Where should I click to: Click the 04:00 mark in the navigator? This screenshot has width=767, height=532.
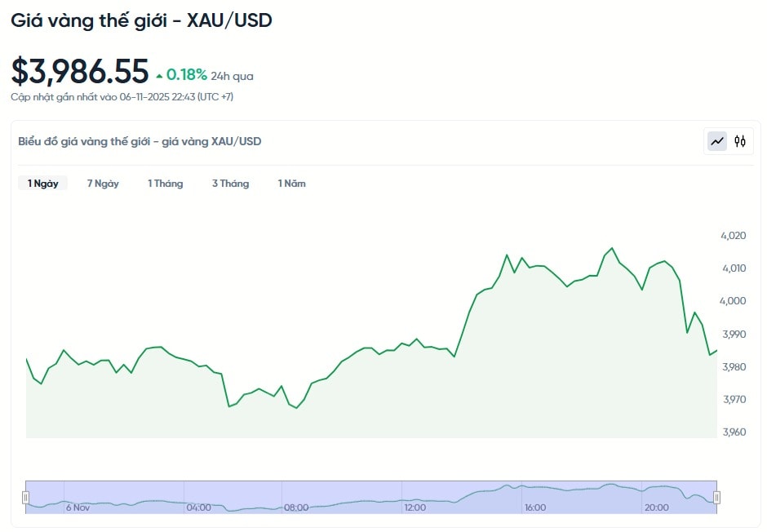pos(198,508)
